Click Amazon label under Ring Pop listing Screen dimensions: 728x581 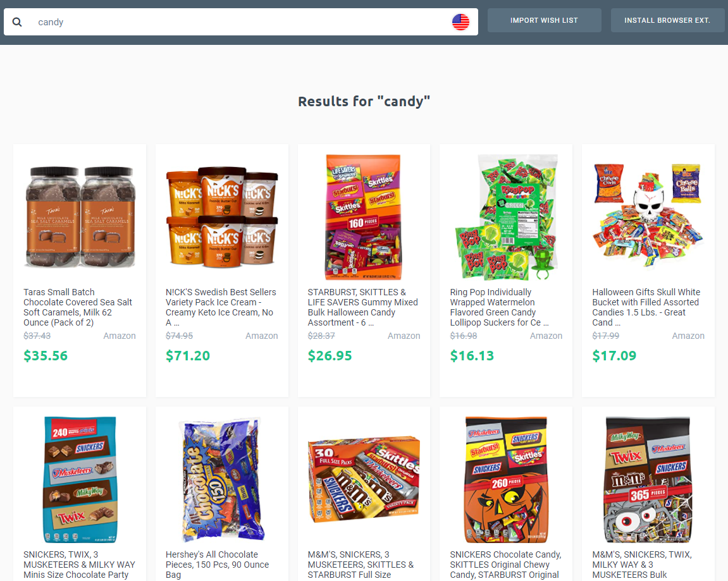[546, 336]
